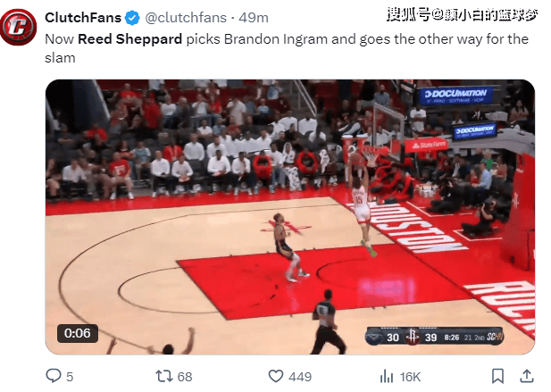The image size is (551, 392).
Task: Play the Reed Sheppard dunk video
Action: (290, 217)
